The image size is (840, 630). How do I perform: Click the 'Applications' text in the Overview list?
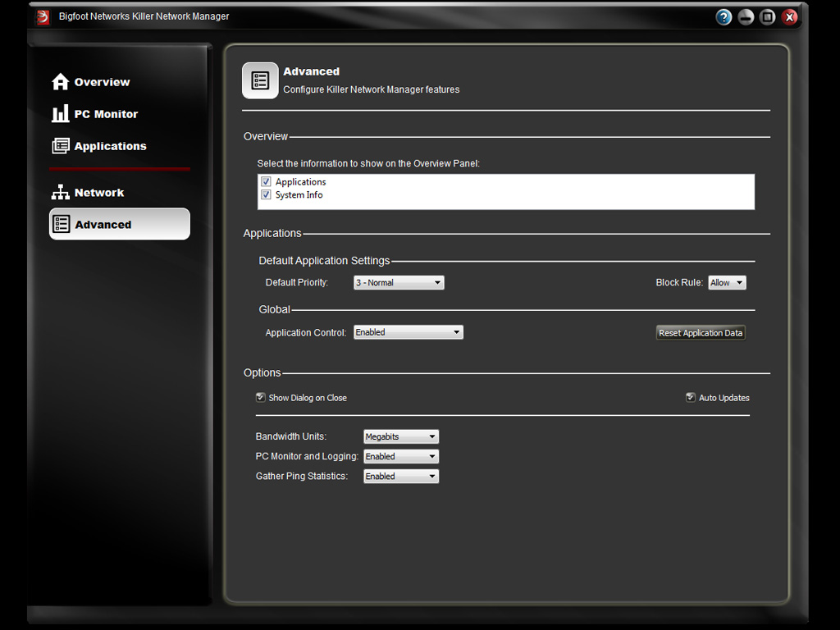pos(300,182)
